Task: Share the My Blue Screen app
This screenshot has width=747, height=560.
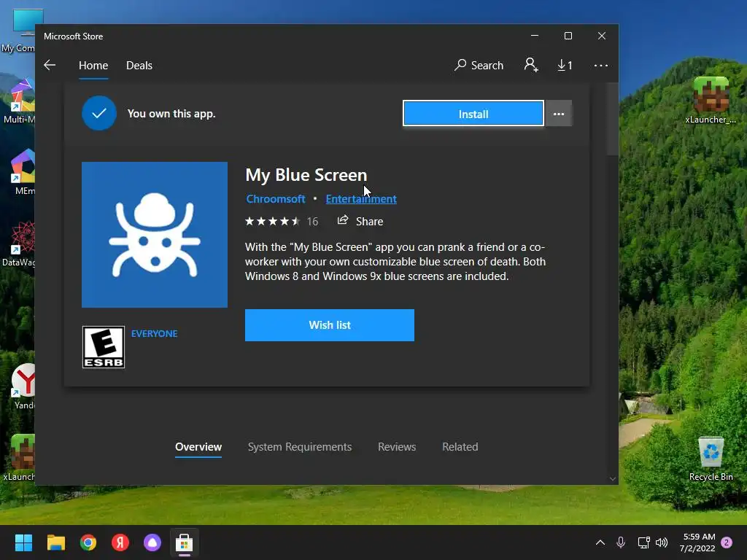Action: 360,222
